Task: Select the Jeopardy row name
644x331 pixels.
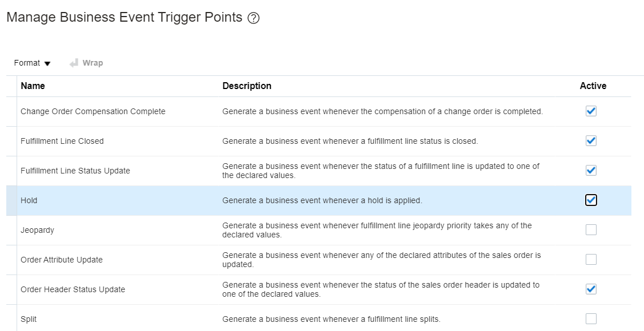Action: point(37,230)
